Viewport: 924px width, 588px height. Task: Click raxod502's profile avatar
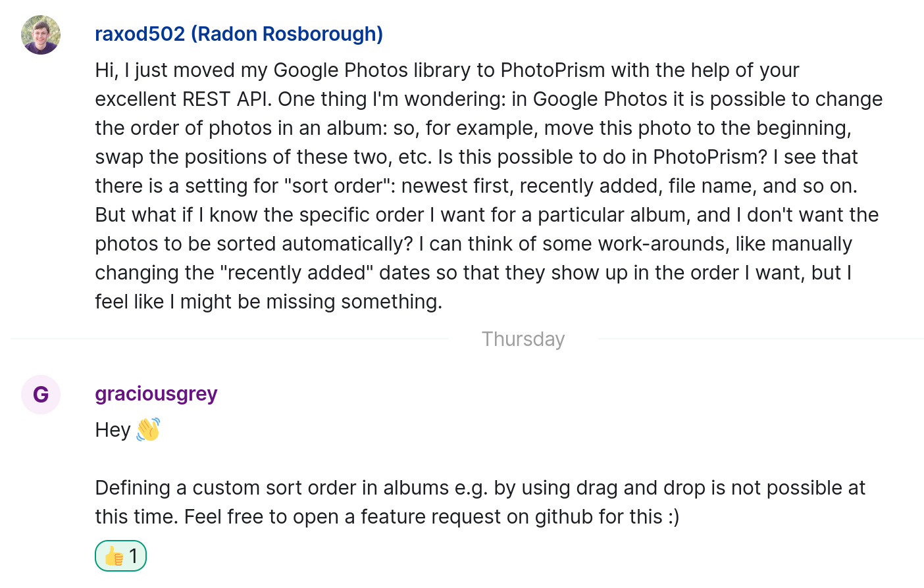40,34
